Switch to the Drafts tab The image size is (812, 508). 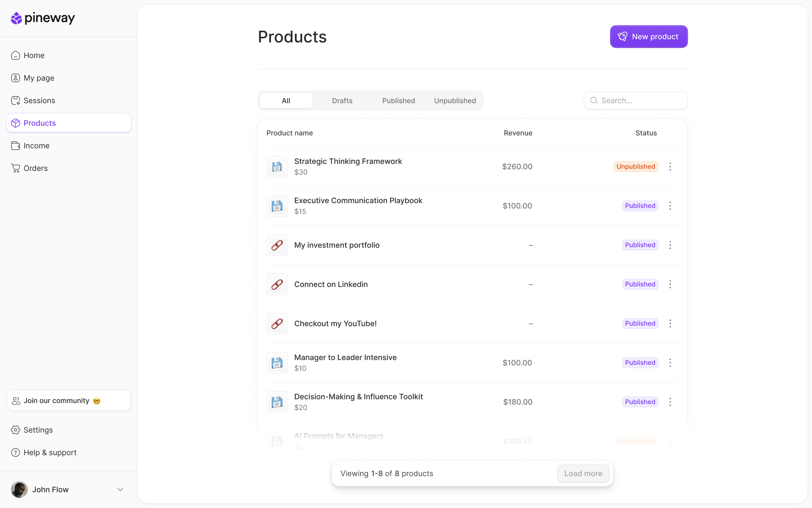pos(342,101)
